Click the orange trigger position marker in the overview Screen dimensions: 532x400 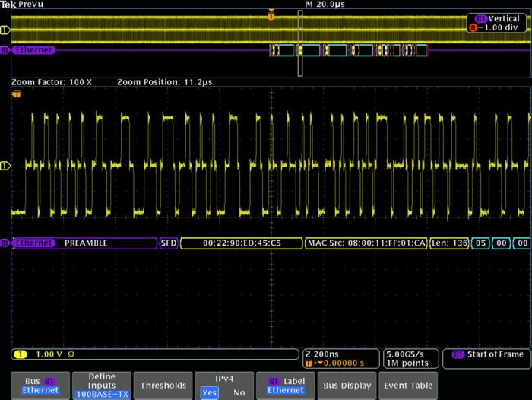tap(271, 14)
